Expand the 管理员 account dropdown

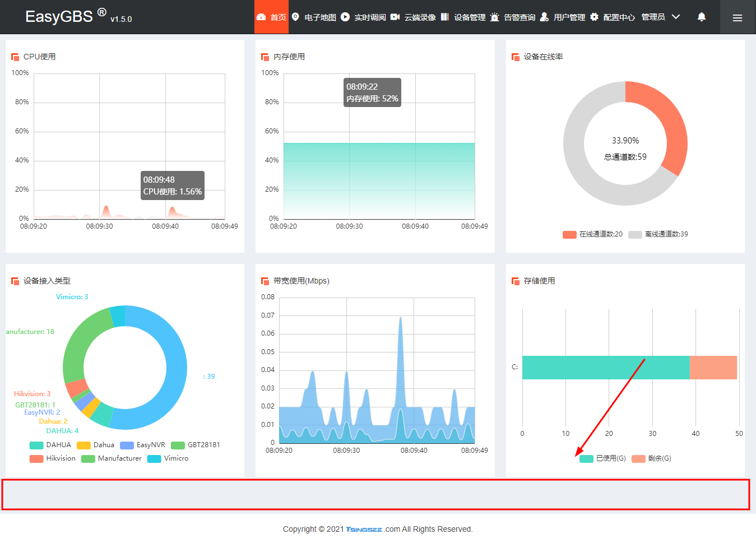[x=661, y=17]
